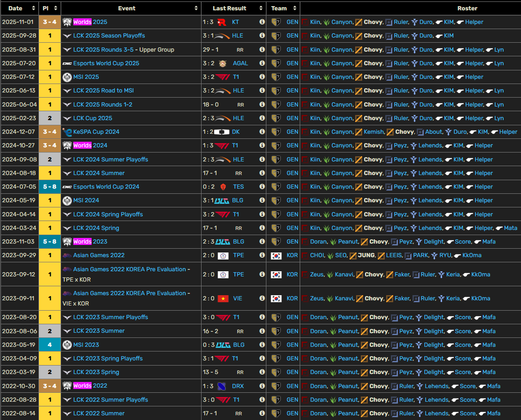521x420 pixels.
Task: Open AGAL team link
Action: click(x=240, y=63)
